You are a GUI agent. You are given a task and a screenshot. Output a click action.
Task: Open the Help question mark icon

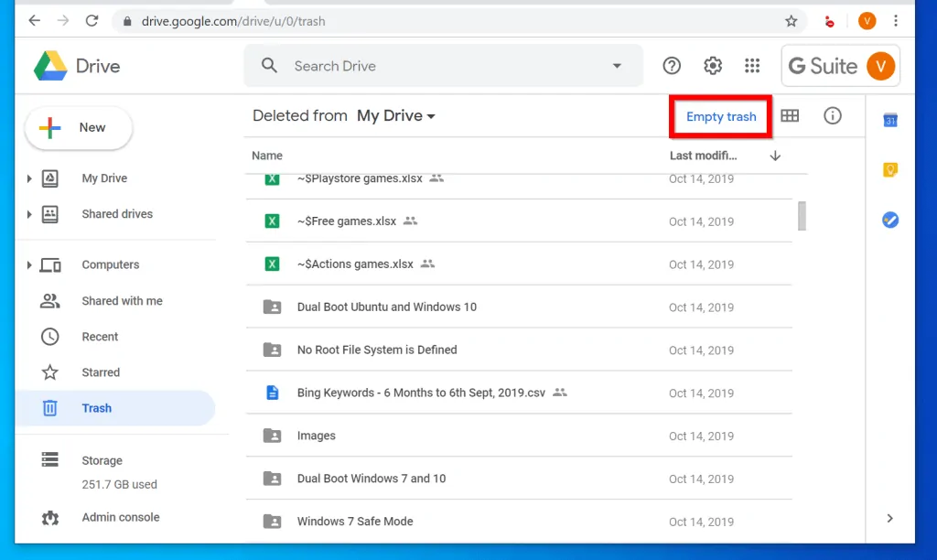(671, 65)
